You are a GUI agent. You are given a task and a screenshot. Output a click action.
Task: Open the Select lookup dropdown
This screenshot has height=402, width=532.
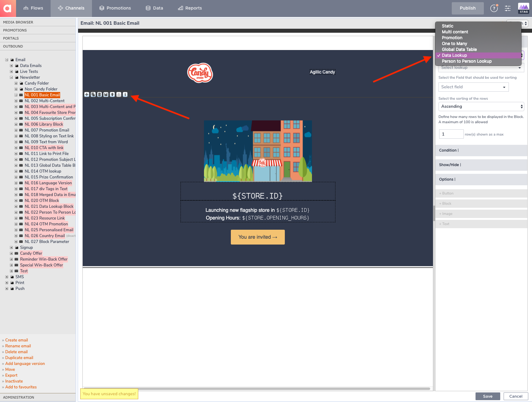coord(481,68)
